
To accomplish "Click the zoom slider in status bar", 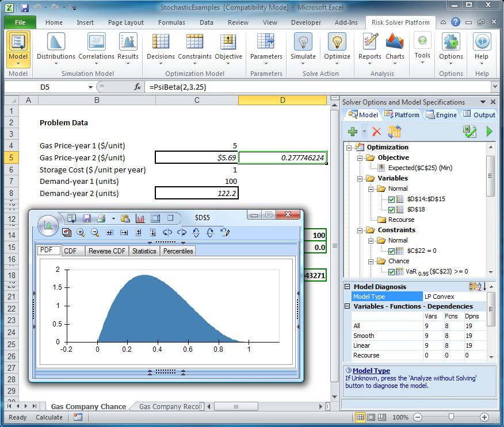I will click(451, 417).
